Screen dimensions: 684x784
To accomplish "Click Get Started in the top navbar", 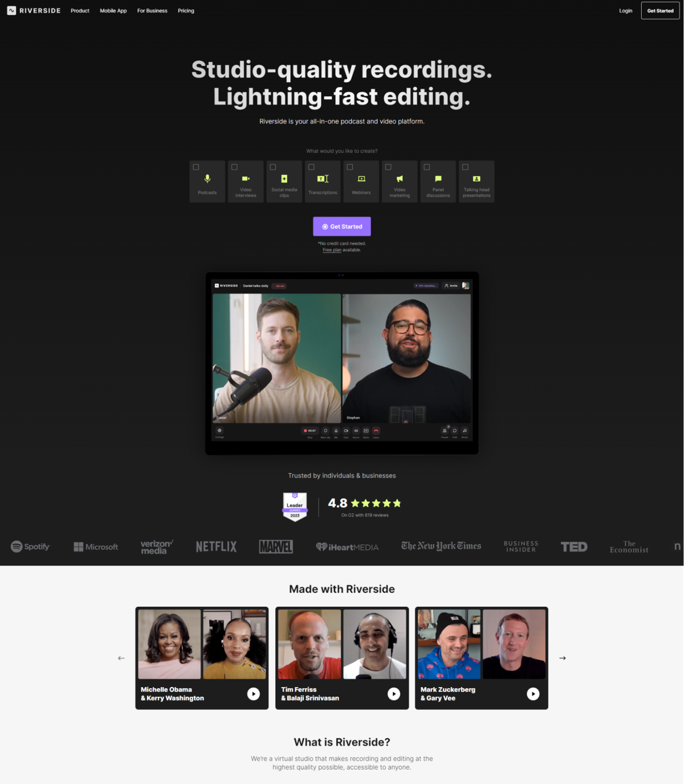I will pos(660,11).
